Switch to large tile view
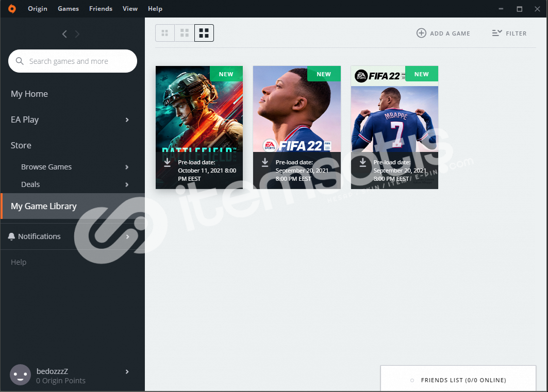Viewport: 548px width, 392px height. point(204,33)
